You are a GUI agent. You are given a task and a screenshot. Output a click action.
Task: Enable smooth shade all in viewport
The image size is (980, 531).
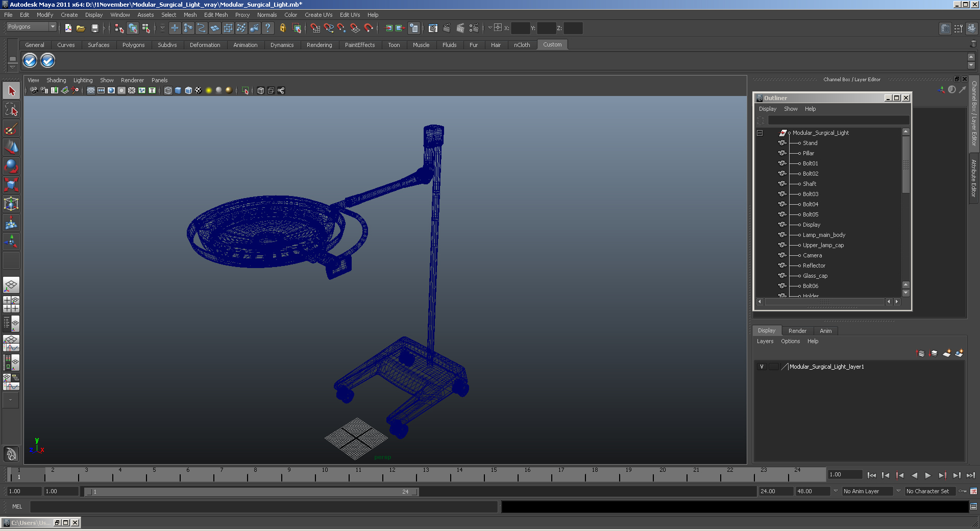click(x=178, y=90)
